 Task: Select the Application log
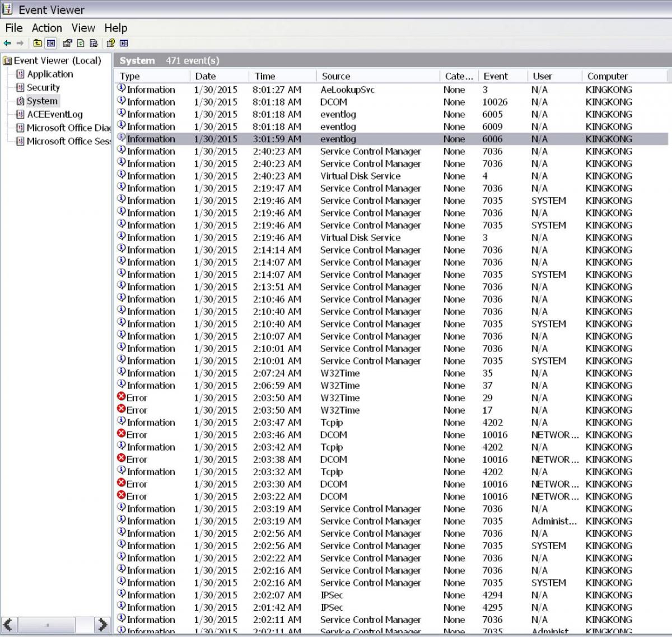[x=50, y=74]
